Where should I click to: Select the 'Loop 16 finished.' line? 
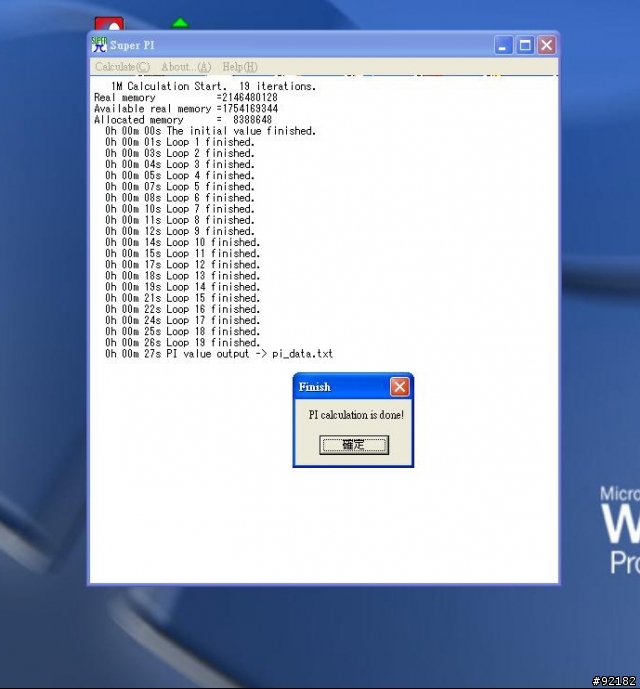182,309
